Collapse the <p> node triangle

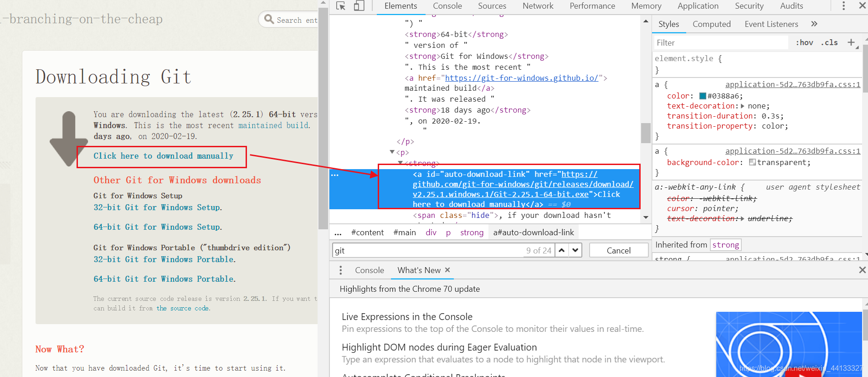[x=392, y=152]
